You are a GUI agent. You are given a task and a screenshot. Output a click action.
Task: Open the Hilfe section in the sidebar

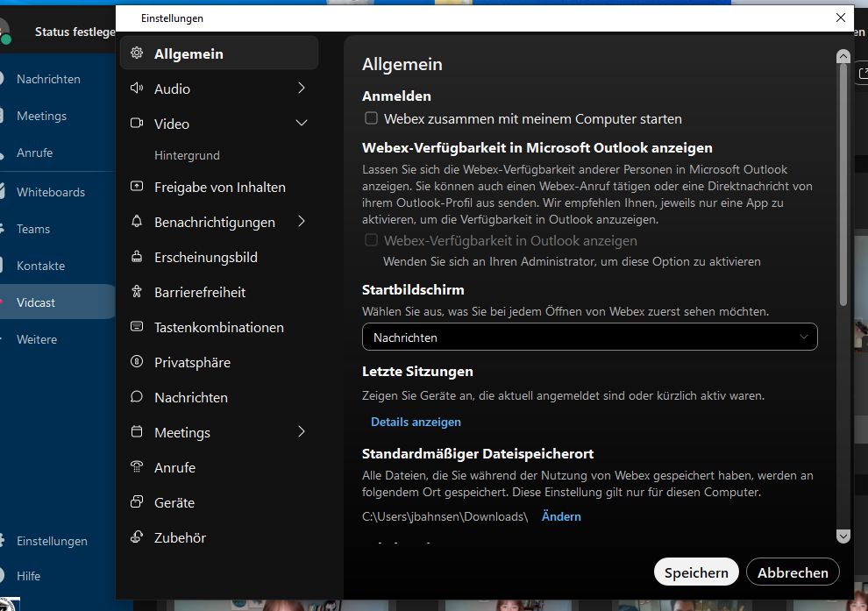click(27, 576)
